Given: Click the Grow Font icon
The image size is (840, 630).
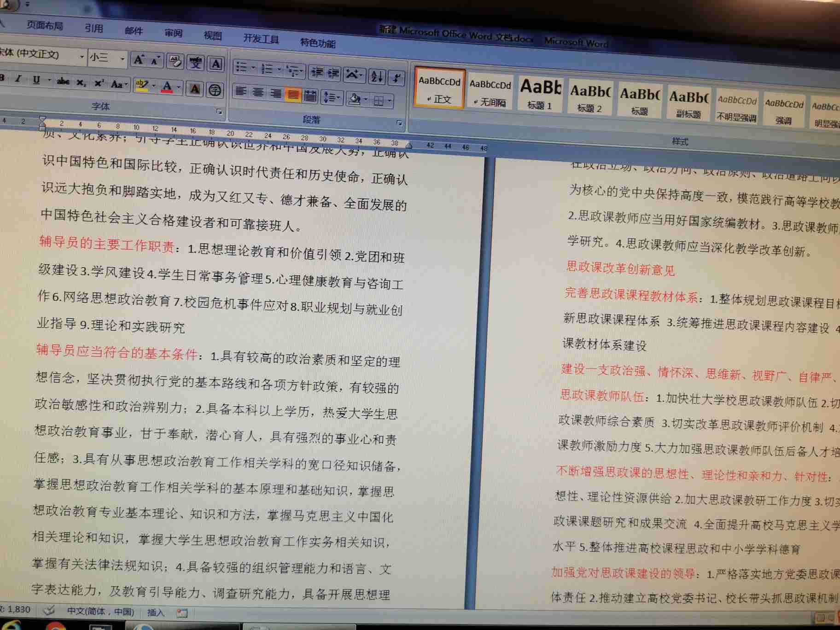Looking at the screenshot, I should click(x=138, y=59).
